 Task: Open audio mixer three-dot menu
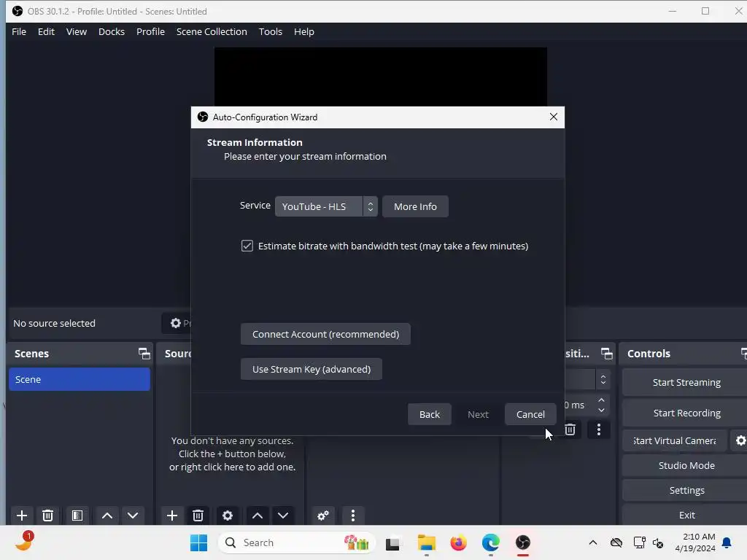(x=353, y=516)
